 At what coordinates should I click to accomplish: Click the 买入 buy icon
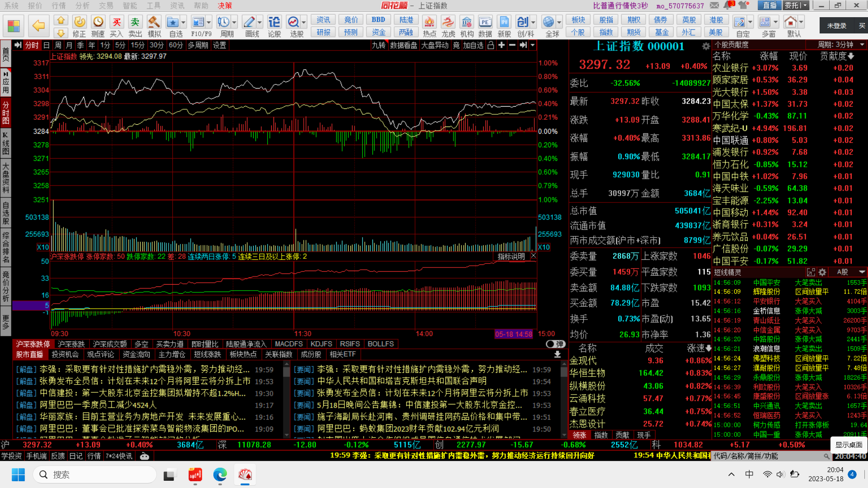[x=116, y=26]
